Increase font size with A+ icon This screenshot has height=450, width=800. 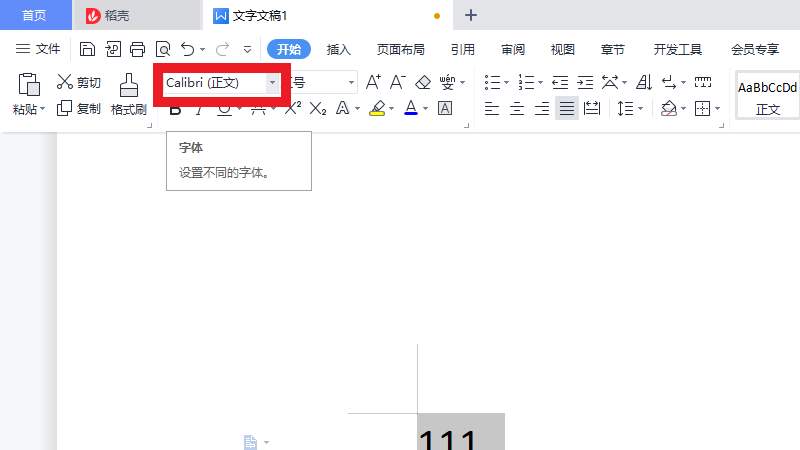coord(373,83)
